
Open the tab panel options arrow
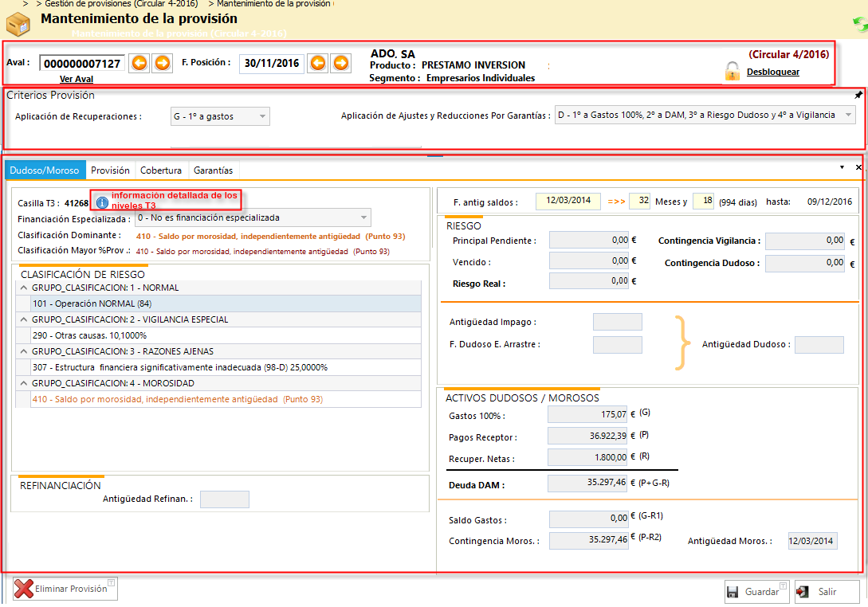842,167
